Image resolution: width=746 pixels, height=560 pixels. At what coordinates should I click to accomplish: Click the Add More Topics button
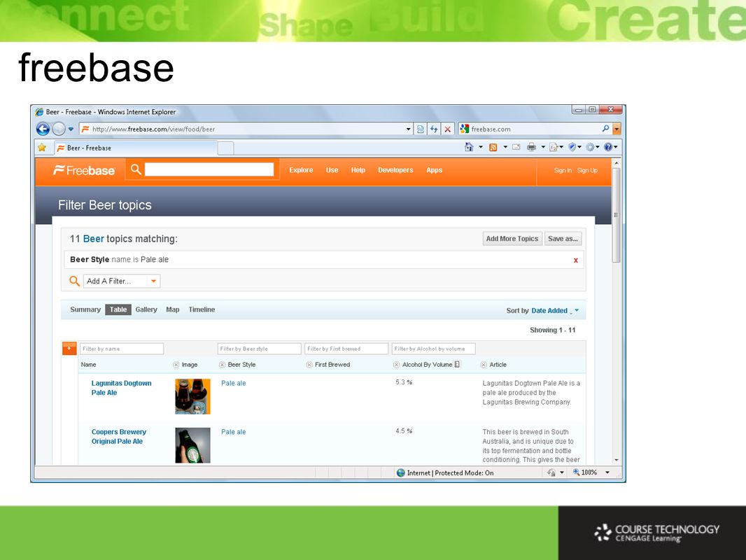pyautogui.click(x=512, y=239)
